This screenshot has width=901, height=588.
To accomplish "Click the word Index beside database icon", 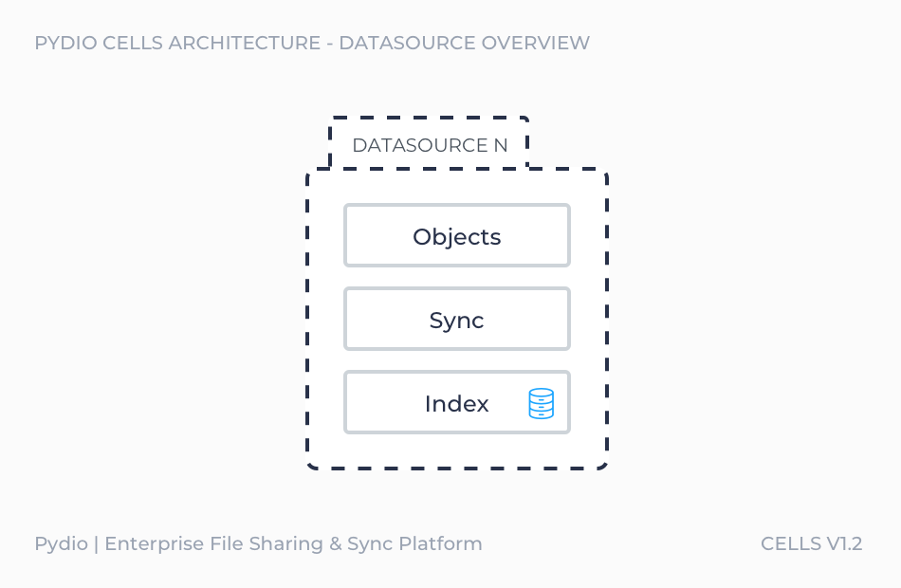I will (x=457, y=403).
